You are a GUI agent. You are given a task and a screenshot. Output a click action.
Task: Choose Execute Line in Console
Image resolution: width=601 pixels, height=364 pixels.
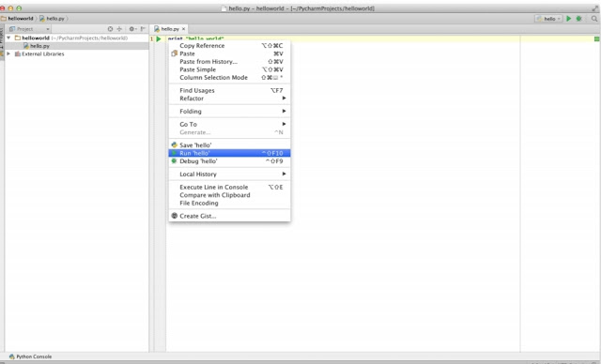[x=229, y=188]
